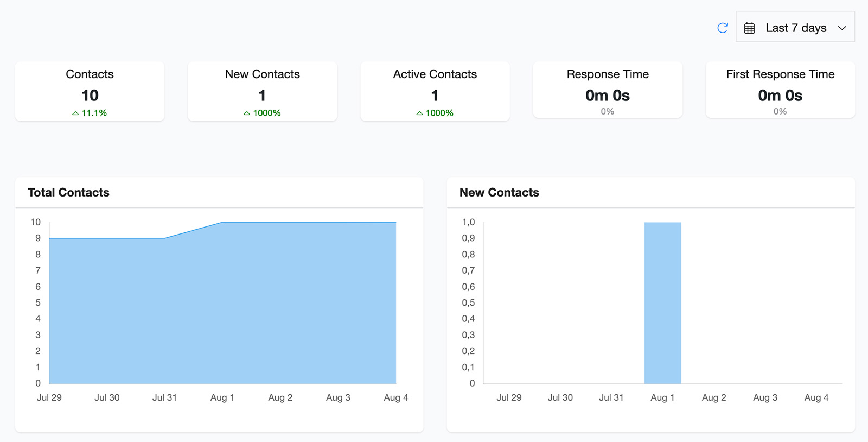This screenshot has height=442, width=868.
Task: Click Jul 31 label on New Contacts axis
Action: click(611, 397)
